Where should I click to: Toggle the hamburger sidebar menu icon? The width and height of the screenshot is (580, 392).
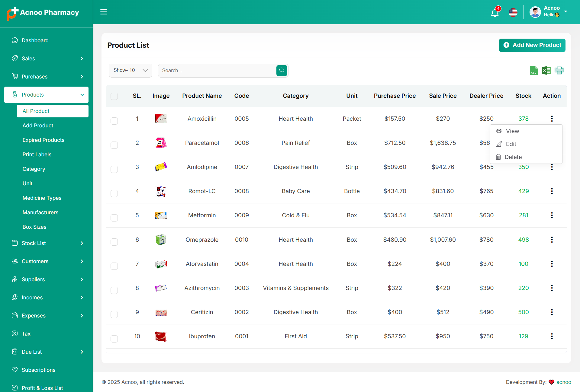click(x=104, y=12)
